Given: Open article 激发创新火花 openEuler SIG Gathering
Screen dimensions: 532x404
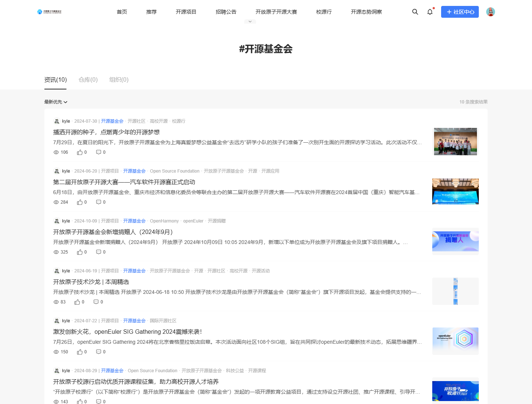Looking at the screenshot, I should pos(127,332).
